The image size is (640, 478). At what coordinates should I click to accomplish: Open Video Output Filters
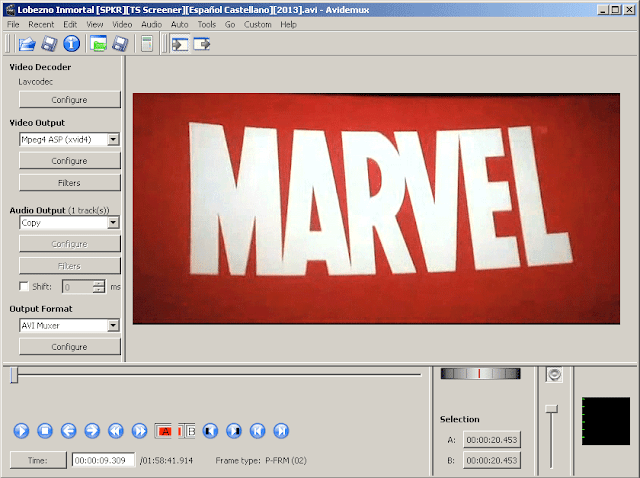pos(70,183)
